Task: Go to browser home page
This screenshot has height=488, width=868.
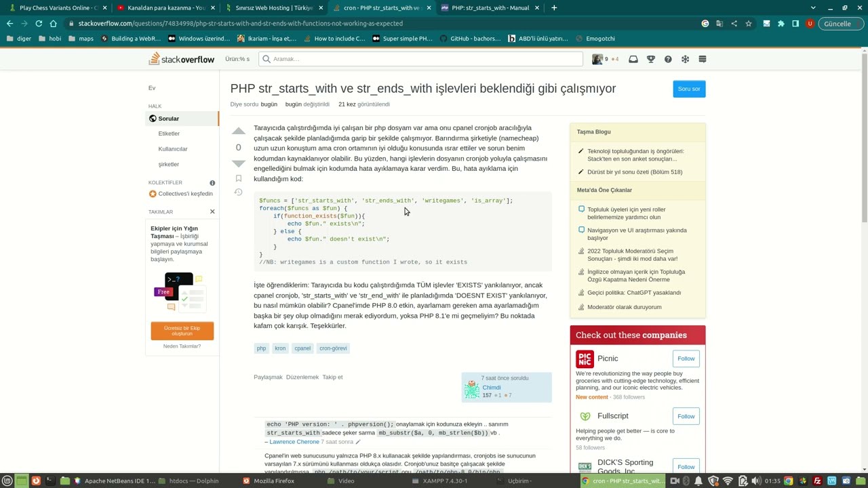Action: [54, 24]
